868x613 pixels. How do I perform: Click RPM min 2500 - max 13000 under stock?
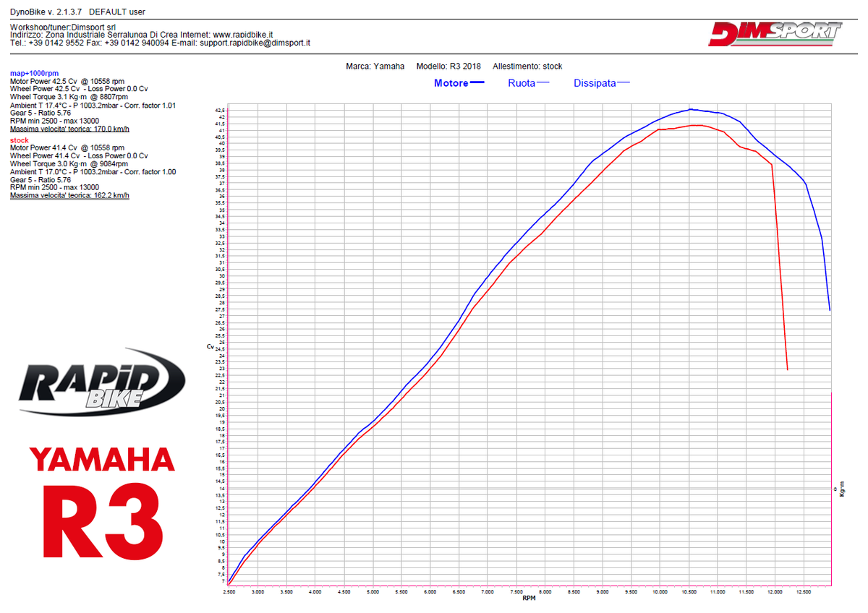pos(54,188)
